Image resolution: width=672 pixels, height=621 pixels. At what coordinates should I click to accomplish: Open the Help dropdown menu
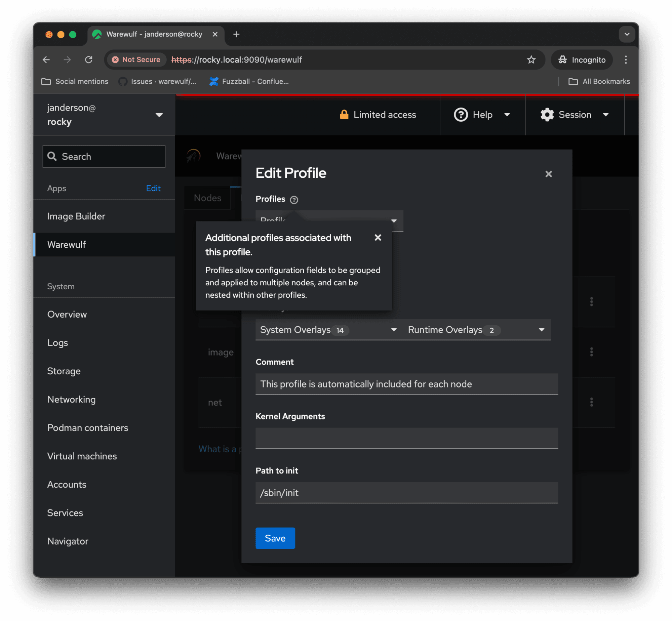[482, 115]
